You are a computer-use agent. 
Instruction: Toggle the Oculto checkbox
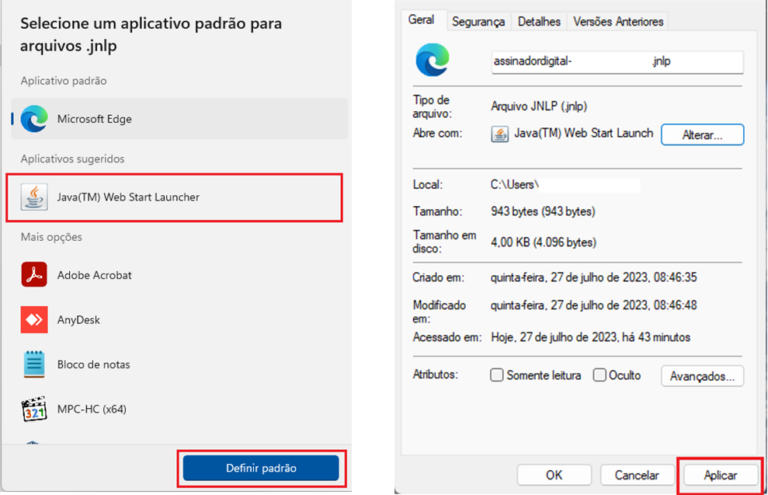click(600, 375)
